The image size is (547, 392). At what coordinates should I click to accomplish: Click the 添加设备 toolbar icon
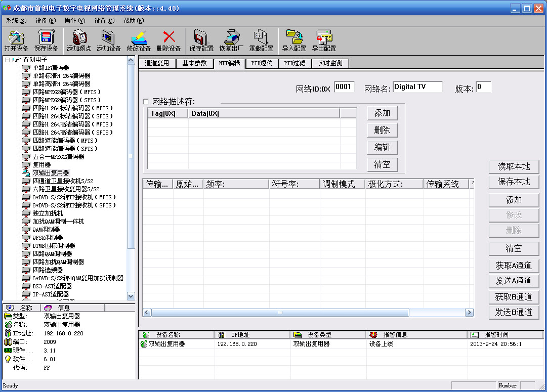108,37
